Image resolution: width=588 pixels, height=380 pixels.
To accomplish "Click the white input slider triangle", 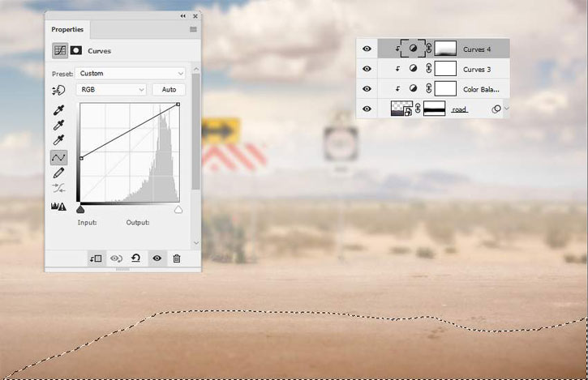I will (178, 209).
